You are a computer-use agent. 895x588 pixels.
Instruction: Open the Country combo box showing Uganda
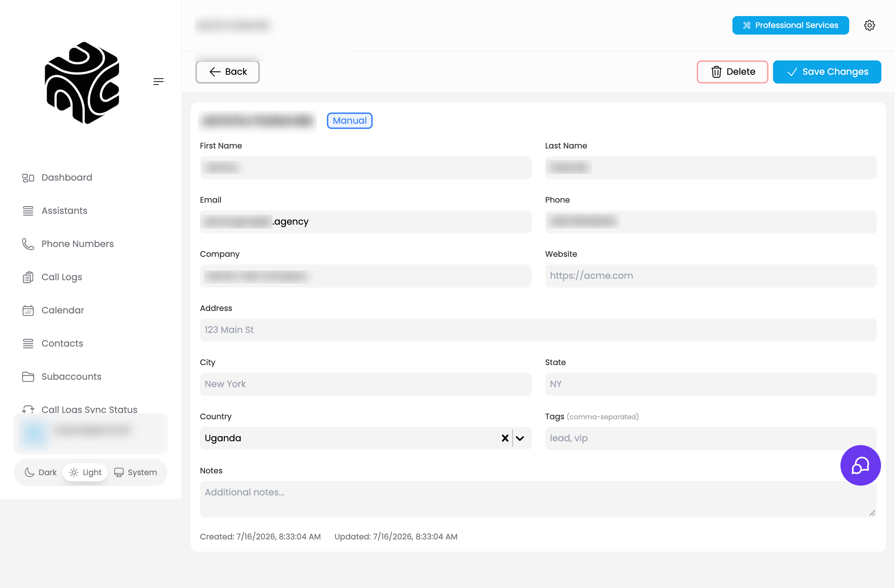click(366, 438)
